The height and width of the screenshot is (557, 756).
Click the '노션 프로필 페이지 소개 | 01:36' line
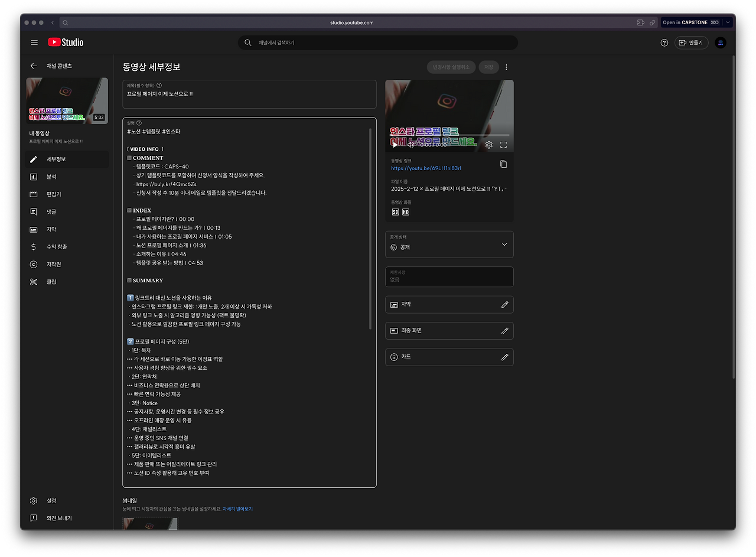(171, 246)
